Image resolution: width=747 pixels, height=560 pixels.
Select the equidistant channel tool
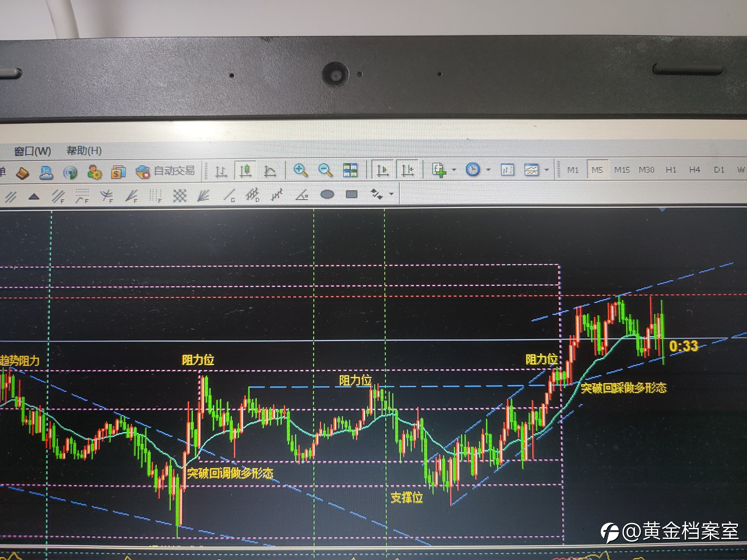[x=10, y=197]
